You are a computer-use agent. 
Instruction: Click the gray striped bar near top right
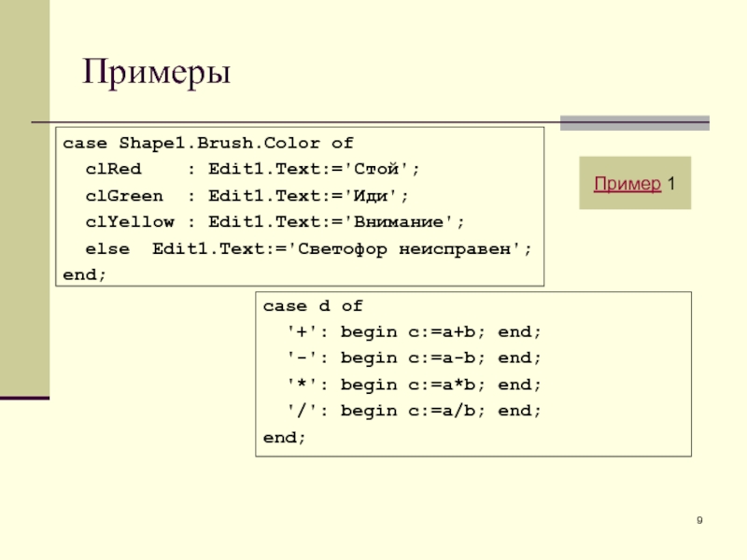click(633, 122)
